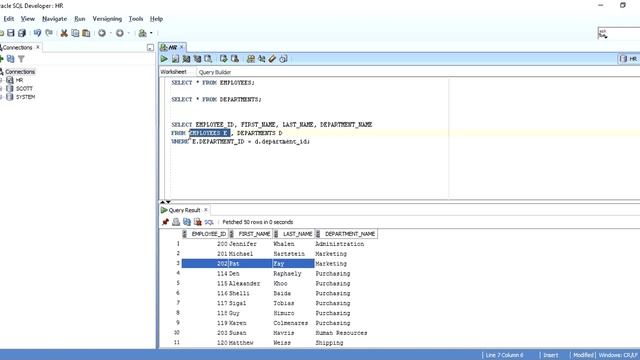Click the 'Human Resources' department cell
This screenshot has height=360, width=640.
coord(341,333)
